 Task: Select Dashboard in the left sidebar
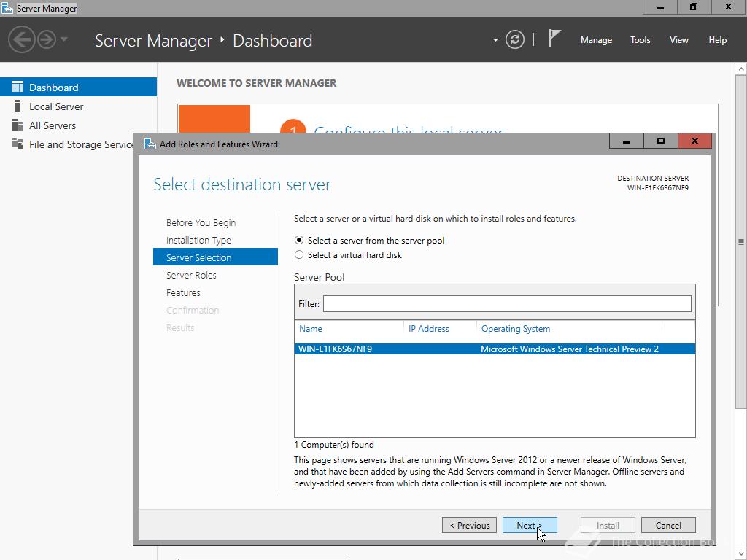[78, 87]
